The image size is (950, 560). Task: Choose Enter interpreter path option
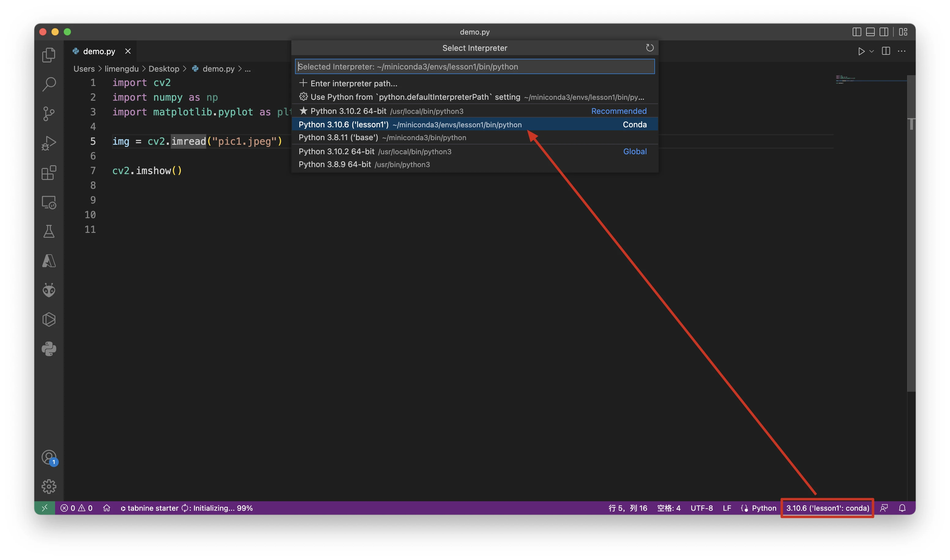(353, 84)
